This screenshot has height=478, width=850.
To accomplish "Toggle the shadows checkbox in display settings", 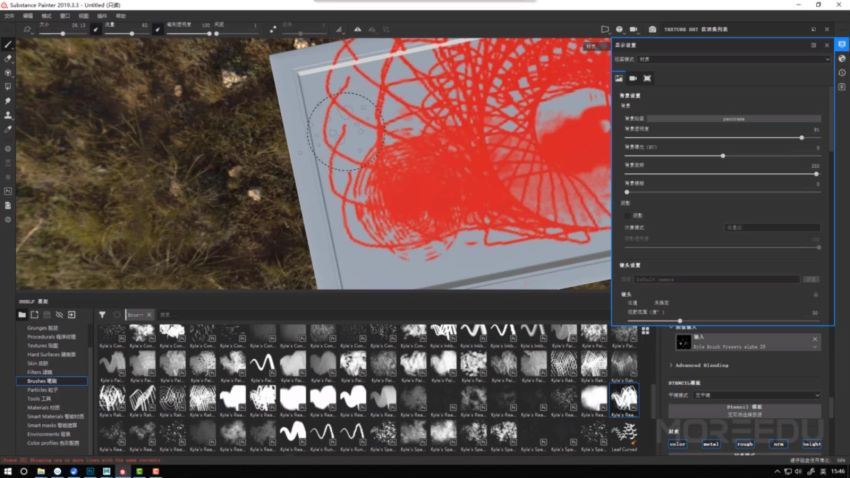I will [628, 215].
